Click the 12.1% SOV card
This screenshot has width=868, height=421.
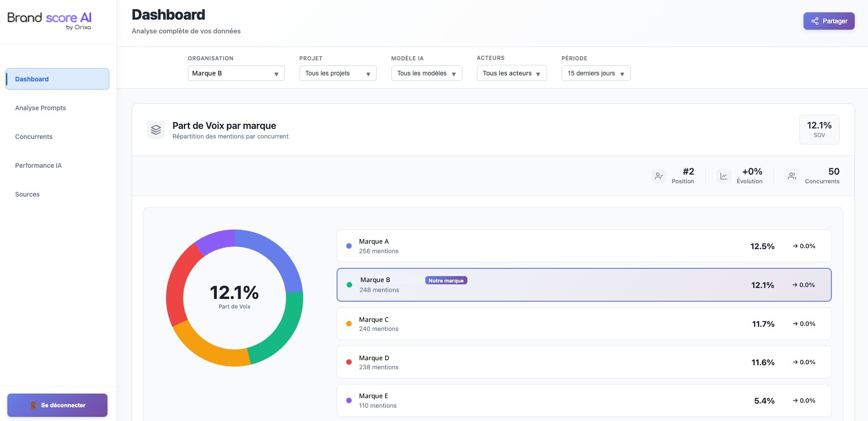(819, 129)
